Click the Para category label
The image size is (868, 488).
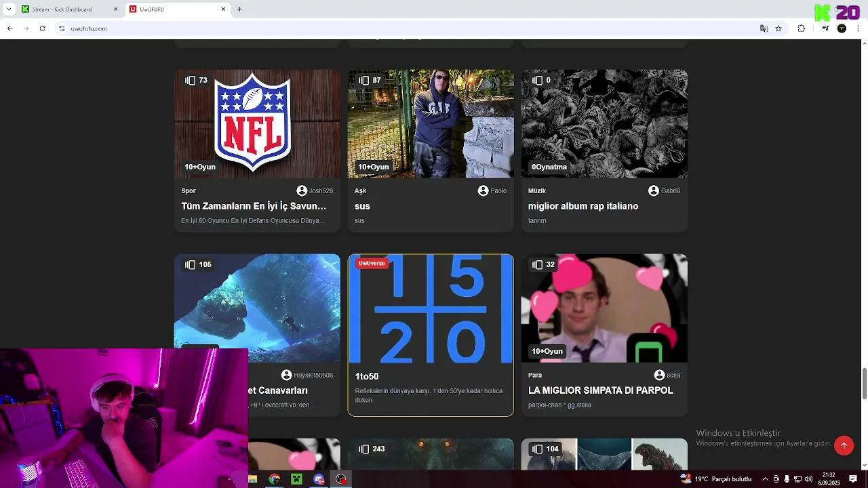pyautogui.click(x=535, y=375)
